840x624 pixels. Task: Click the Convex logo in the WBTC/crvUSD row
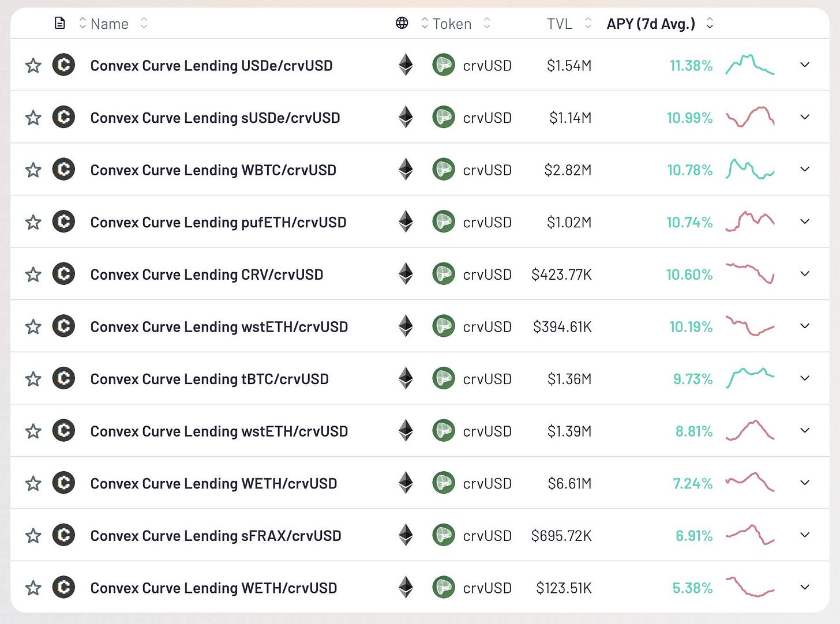point(63,170)
